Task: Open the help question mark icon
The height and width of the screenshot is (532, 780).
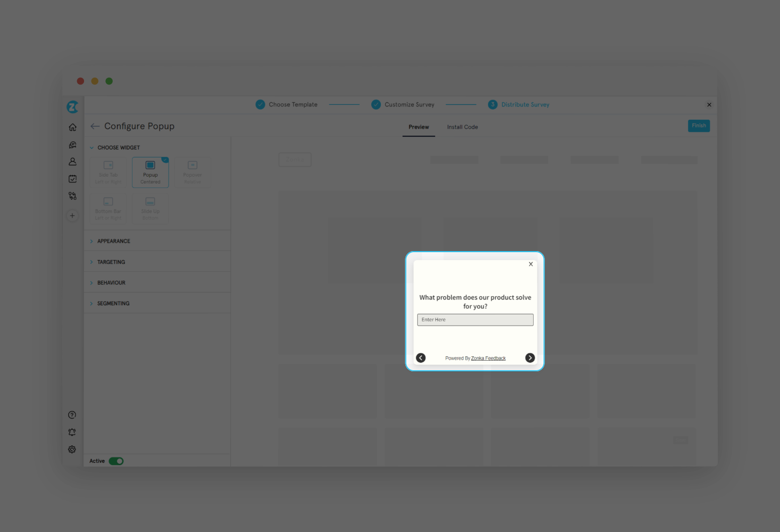Action: coord(72,415)
